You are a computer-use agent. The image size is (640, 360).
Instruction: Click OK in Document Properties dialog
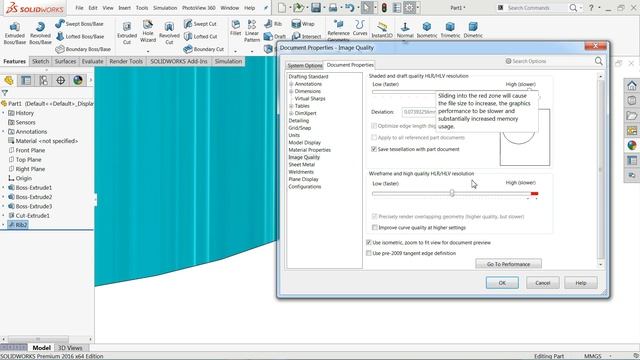[502, 283]
